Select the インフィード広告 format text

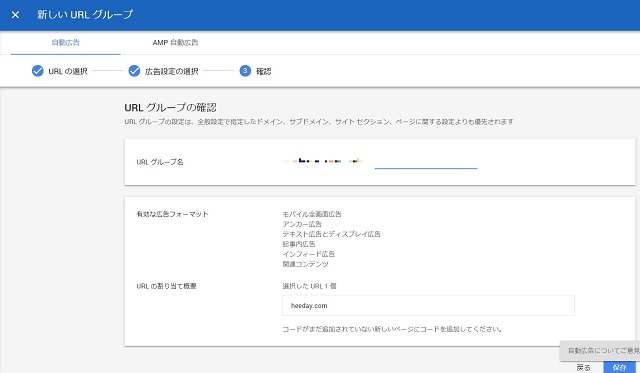pos(309,254)
